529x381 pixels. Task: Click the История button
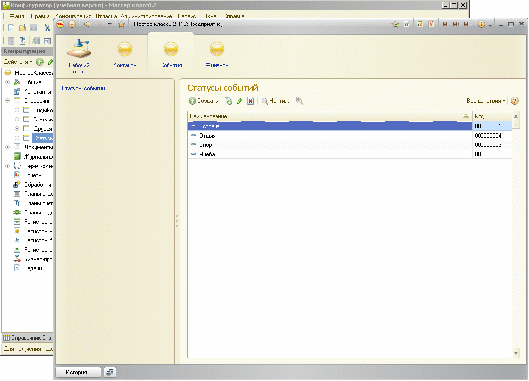pos(78,372)
